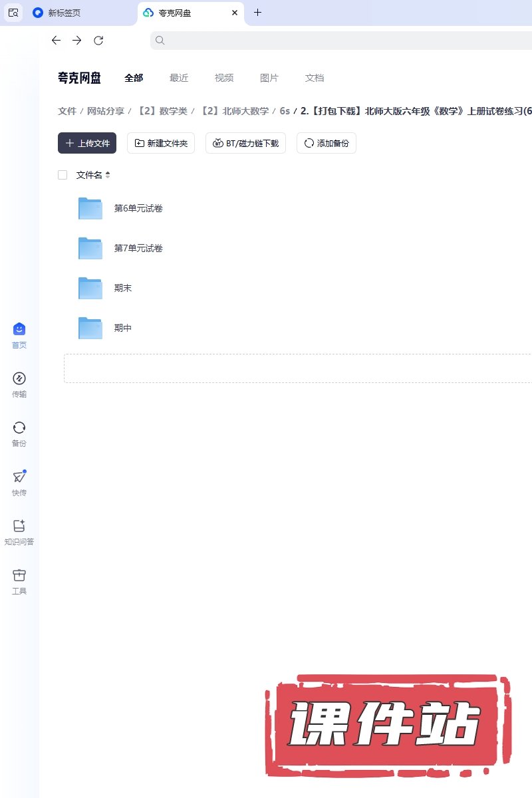This screenshot has width=532, height=798.
Task: Open the 第6单元试卷 folder
Action: [x=138, y=209]
